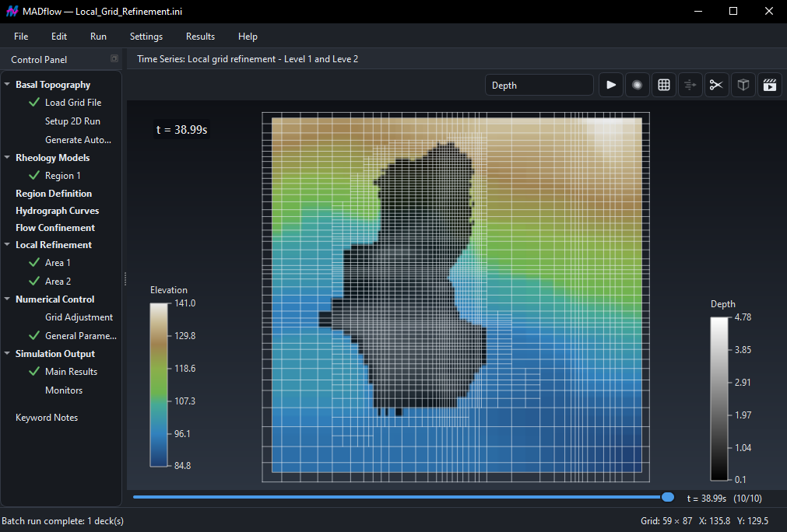Click the 141.0 elevation legend value
Viewport: 787px width, 532px height.
(x=184, y=303)
